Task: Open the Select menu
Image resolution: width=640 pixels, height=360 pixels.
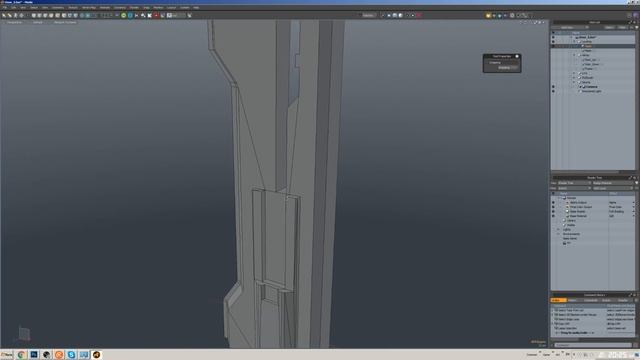Action: tap(34, 7)
